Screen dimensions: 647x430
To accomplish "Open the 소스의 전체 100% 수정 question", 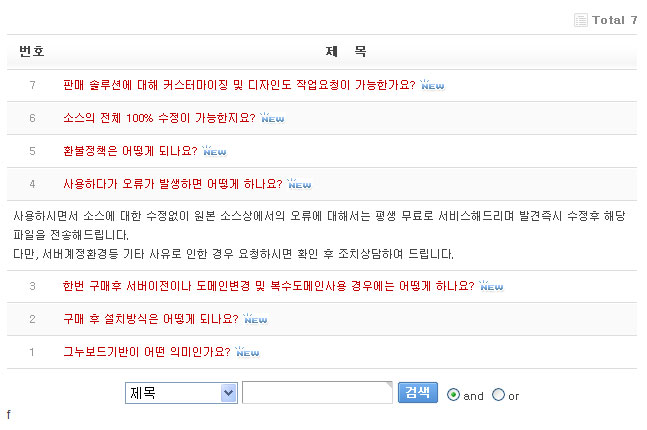I will 159,118.
